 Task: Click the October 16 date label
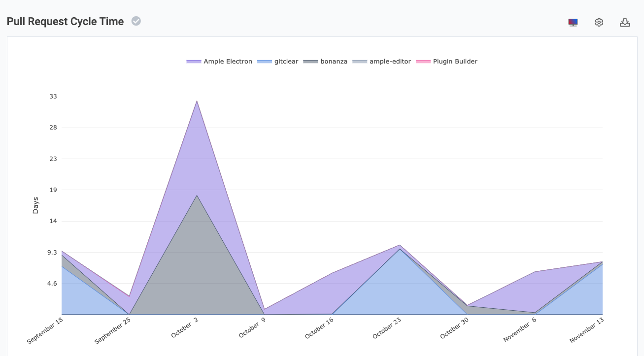(319, 328)
